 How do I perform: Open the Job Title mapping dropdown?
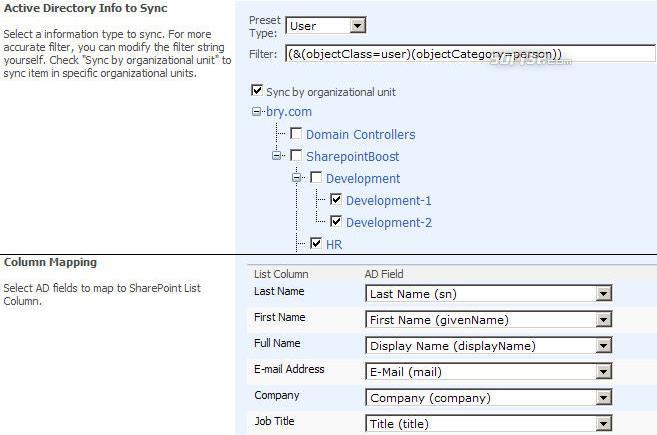coord(489,424)
